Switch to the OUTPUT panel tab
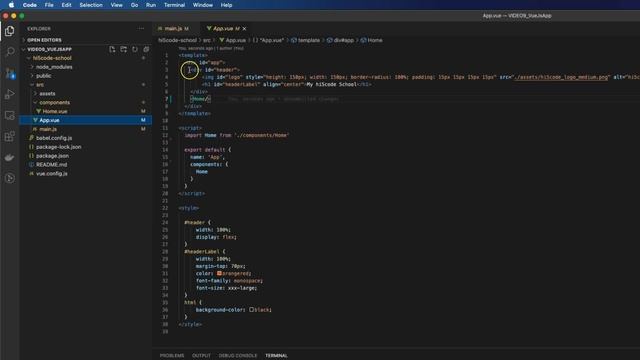Image resolution: width=640 pixels, height=360 pixels. 201,356
